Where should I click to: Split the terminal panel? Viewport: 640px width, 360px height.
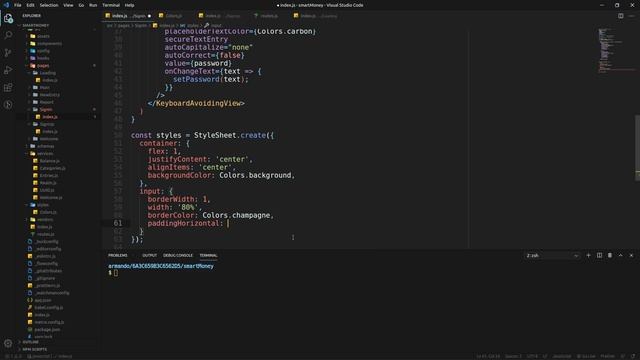[x=599, y=256]
